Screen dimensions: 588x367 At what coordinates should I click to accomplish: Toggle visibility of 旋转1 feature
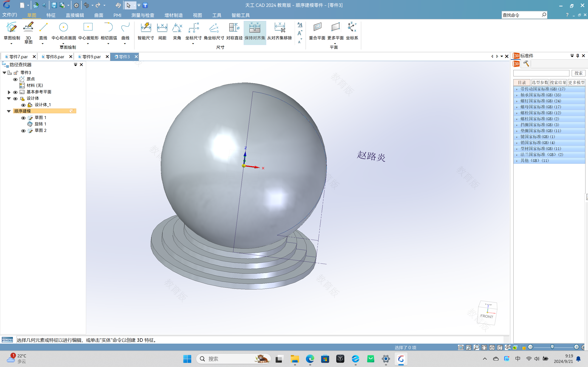(23, 124)
